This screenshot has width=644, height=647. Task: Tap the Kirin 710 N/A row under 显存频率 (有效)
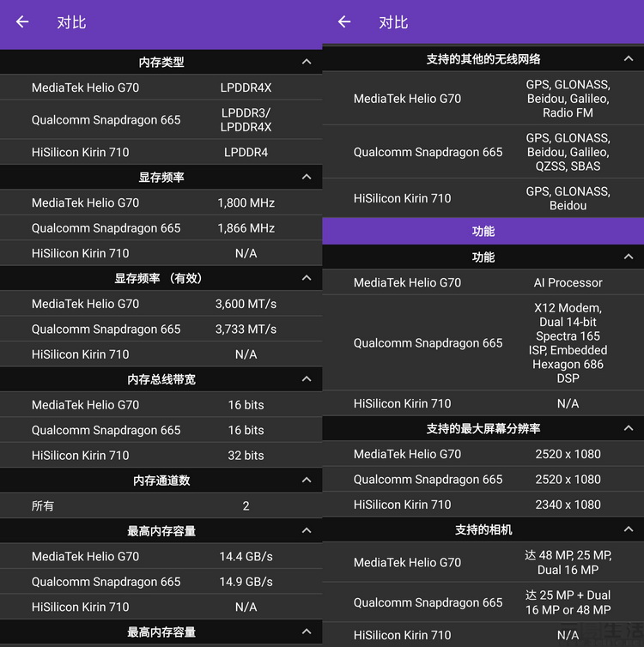tap(161, 354)
